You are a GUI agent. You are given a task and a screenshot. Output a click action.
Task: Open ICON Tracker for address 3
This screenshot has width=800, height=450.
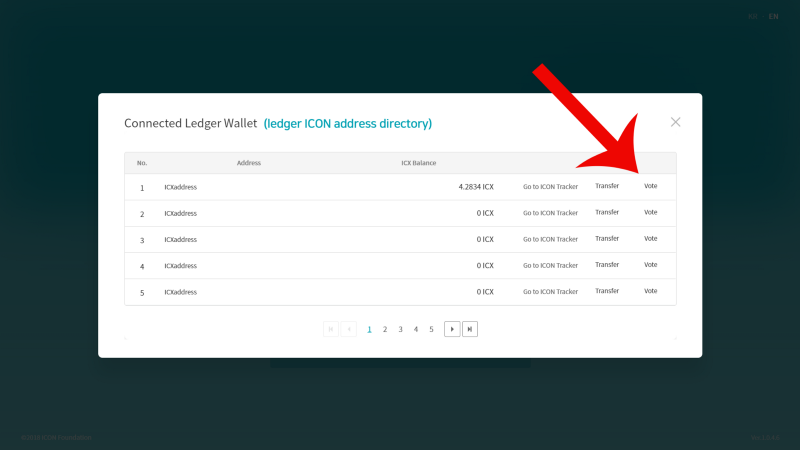click(x=550, y=239)
